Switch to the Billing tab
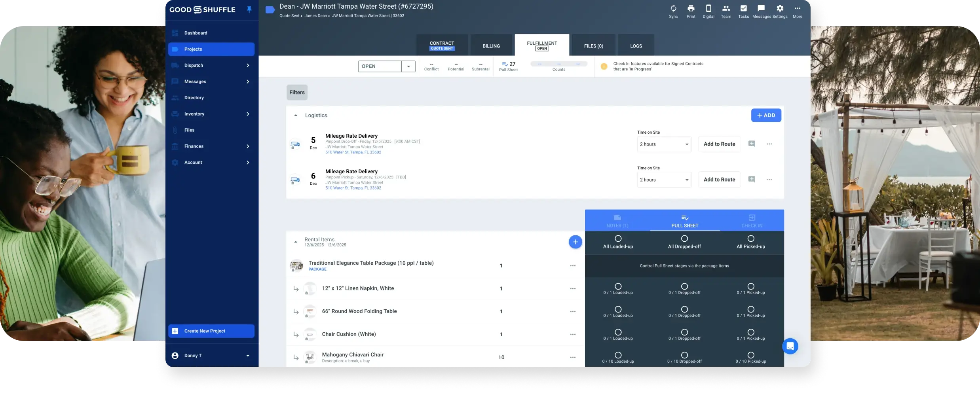 tap(491, 46)
